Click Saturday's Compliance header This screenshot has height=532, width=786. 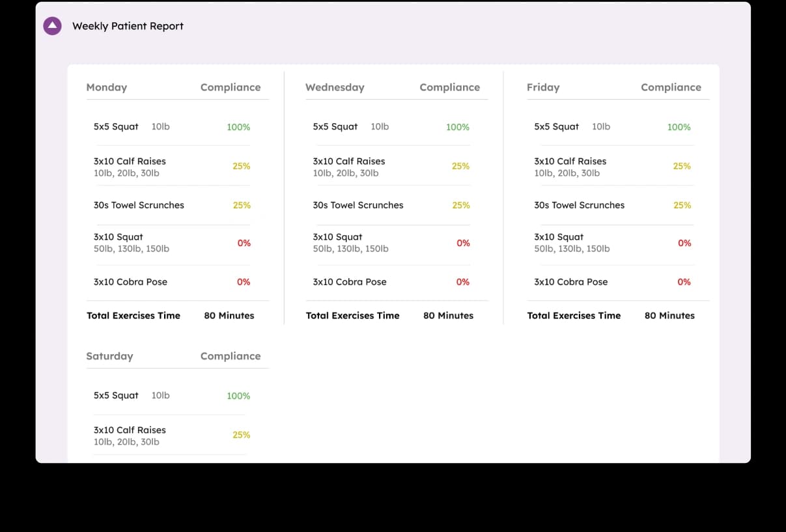pos(231,356)
